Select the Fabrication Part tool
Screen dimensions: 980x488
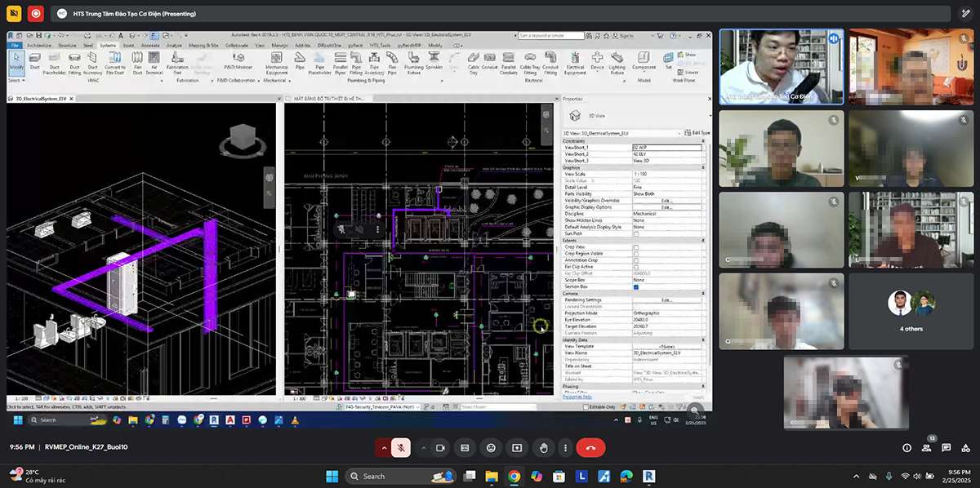click(178, 64)
